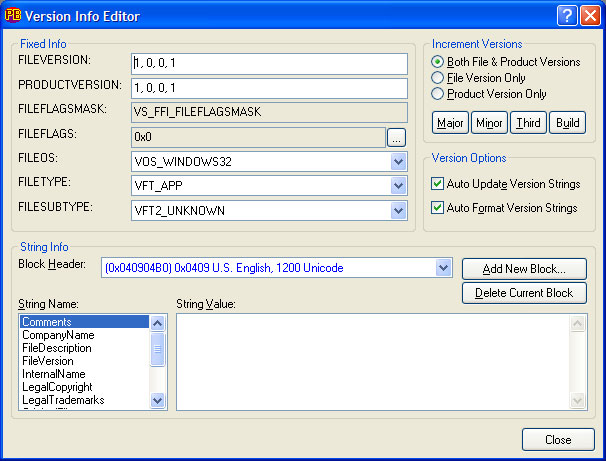
Task: Click the title bar help question mark
Action: [x=566, y=16]
